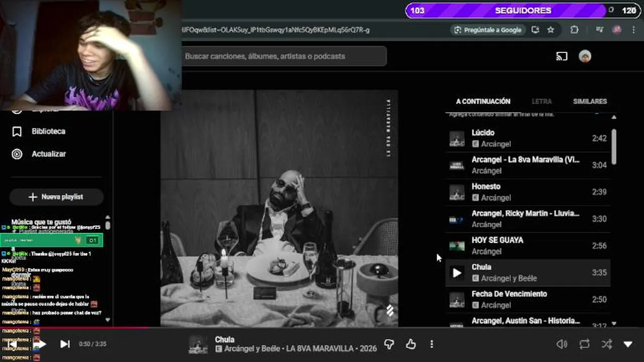Skip to the next track
Screen dimensions: 644x362
[65, 344]
